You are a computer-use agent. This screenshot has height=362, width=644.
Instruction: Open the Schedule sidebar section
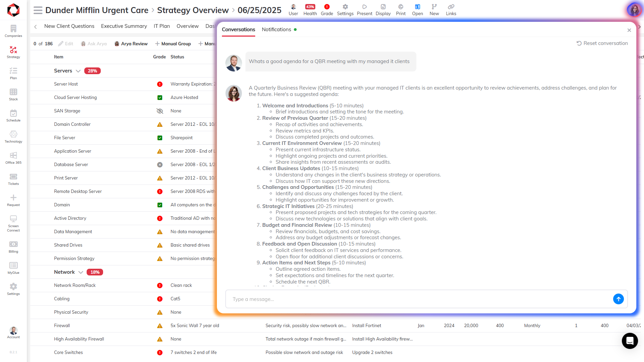point(13,115)
